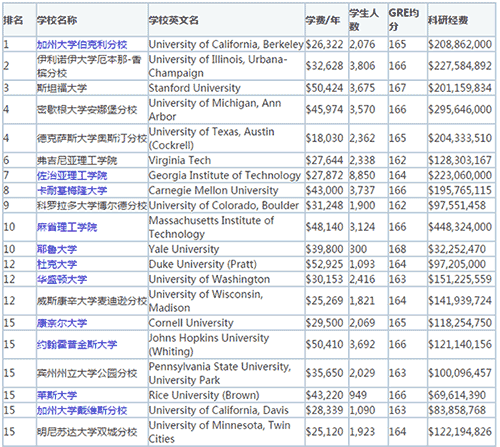Select the Carnegie Mellon University cell
Image resolution: width=500 pixels, height=447 pixels.
(226, 190)
